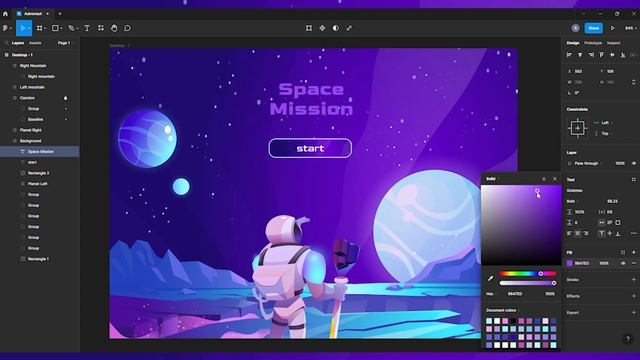The height and width of the screenshot is (360, 640).
Task: Close the color picker popup
Action: pos(555,179)
